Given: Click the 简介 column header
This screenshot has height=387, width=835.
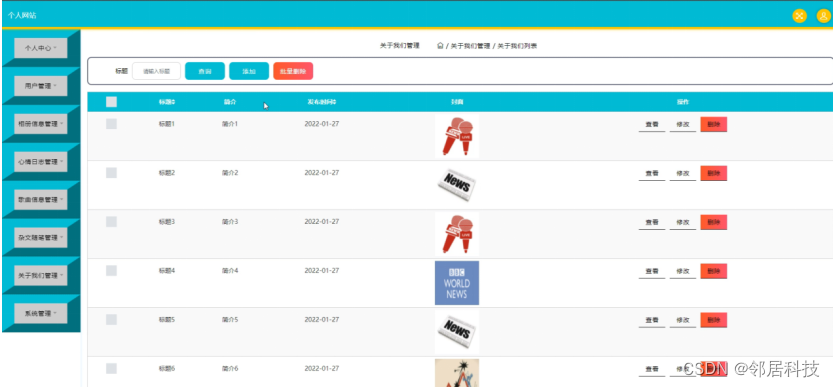Looking at the screenshot, I should tap(230, 102).
